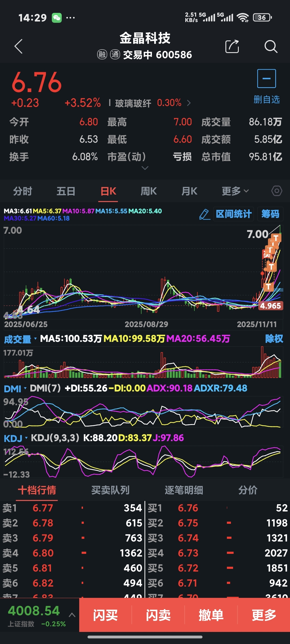Open the share icon
Image resolution: width=290 pixels, height=644 pixels.
click(232, 46)
